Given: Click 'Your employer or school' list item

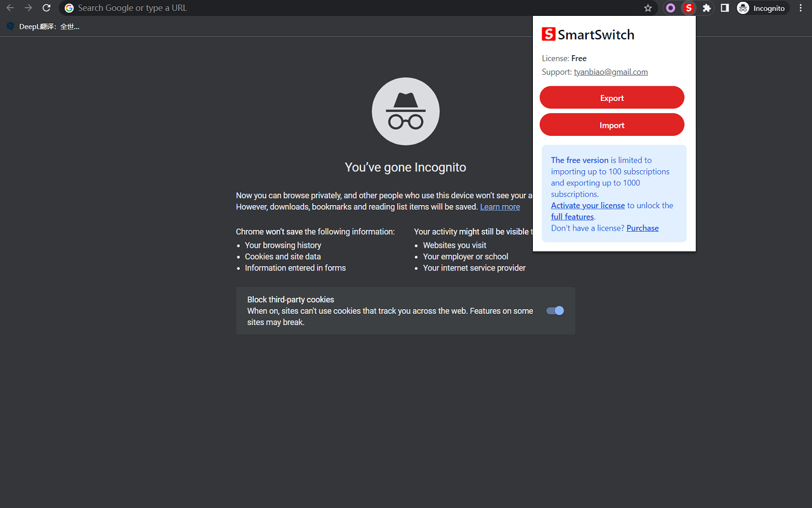Looking at the screenshot, I should click(466, 257).
